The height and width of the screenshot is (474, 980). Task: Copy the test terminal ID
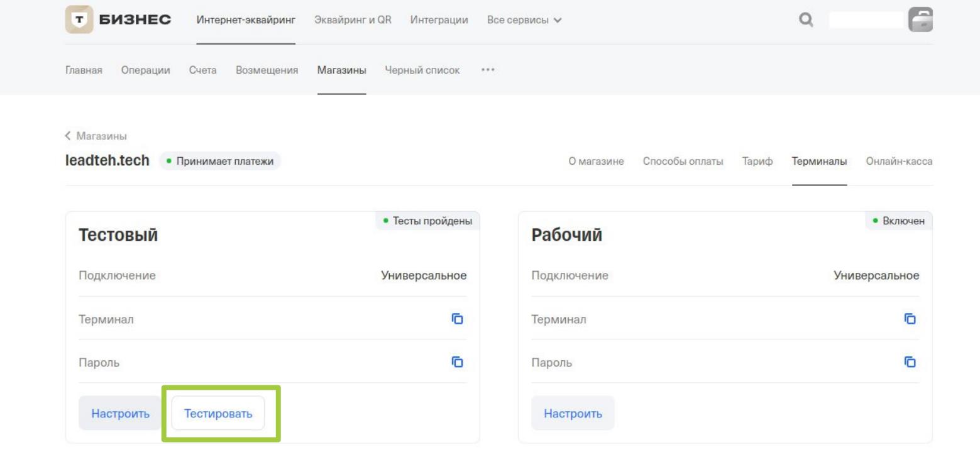(x=457, y=319)
